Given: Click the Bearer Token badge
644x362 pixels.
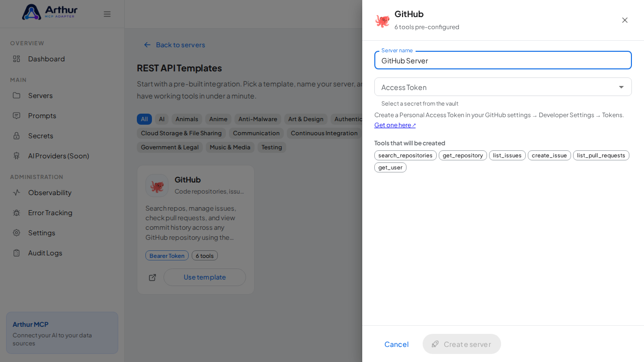Looking at the screenshot, I should click(167, 255).
